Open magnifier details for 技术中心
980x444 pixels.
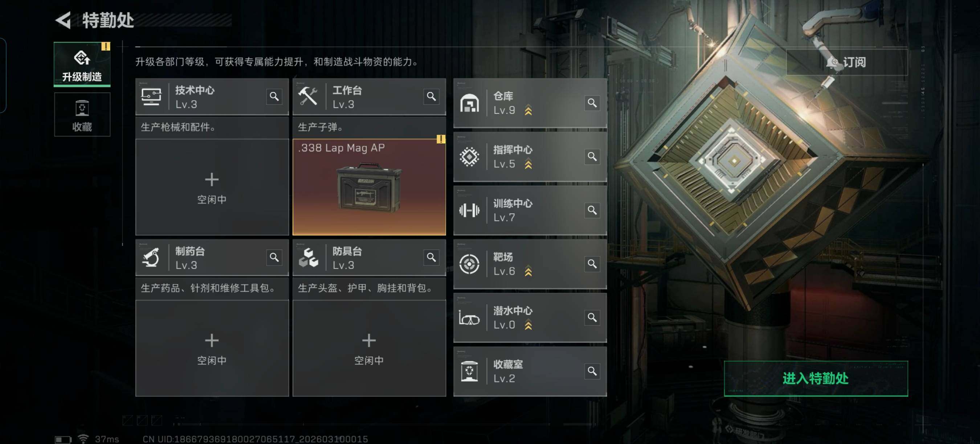click(274, 96)
